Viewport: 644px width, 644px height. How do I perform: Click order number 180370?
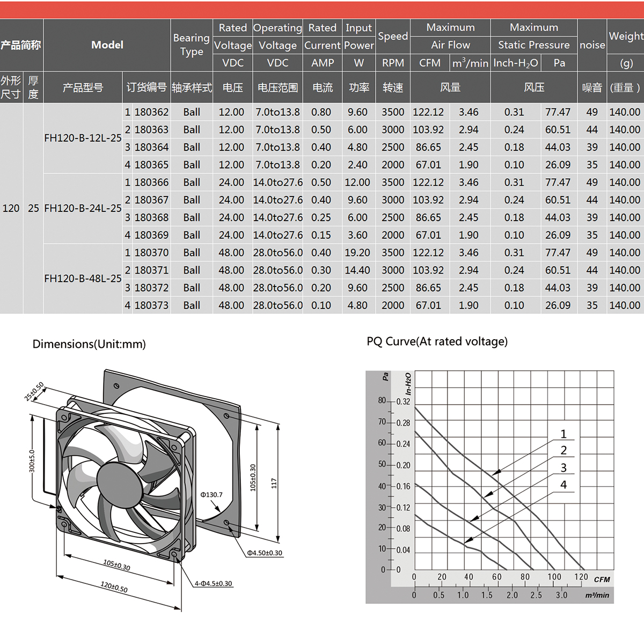(x=151, y=253)
